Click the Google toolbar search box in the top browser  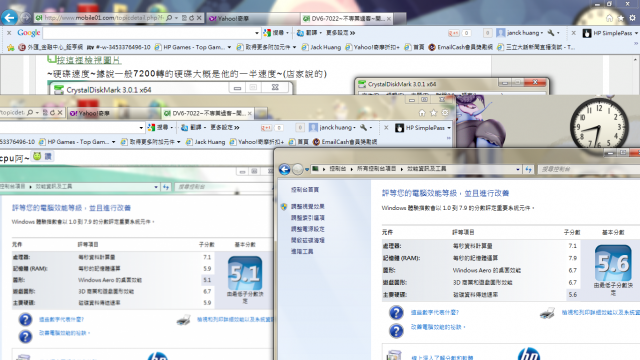pos(148,33)
